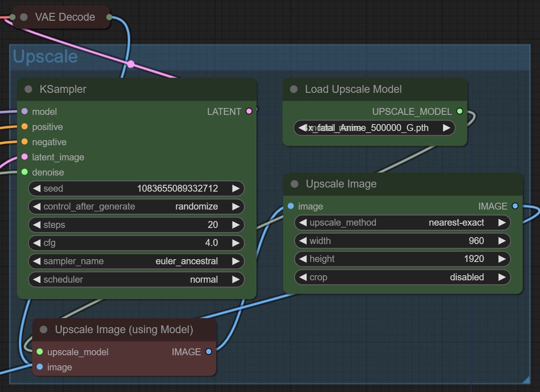The image size is (540, 392).
Task: Select next upscale model file
Action: tap(447, 128)
